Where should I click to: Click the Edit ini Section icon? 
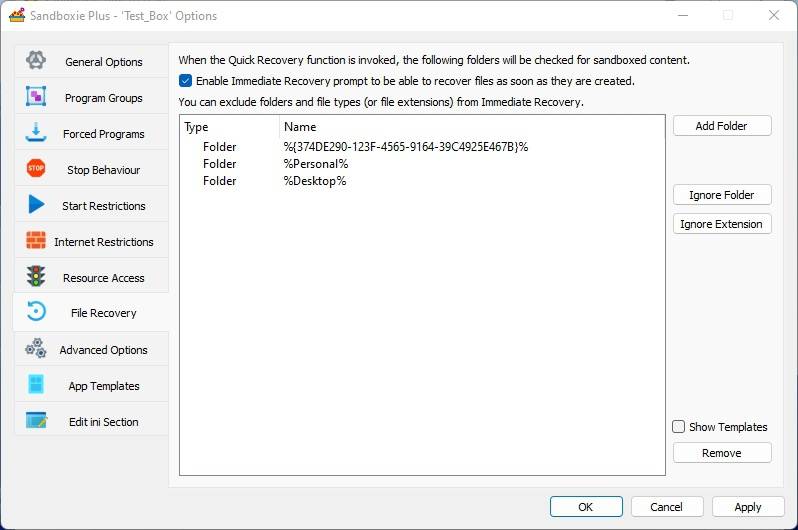pos(36,421)
